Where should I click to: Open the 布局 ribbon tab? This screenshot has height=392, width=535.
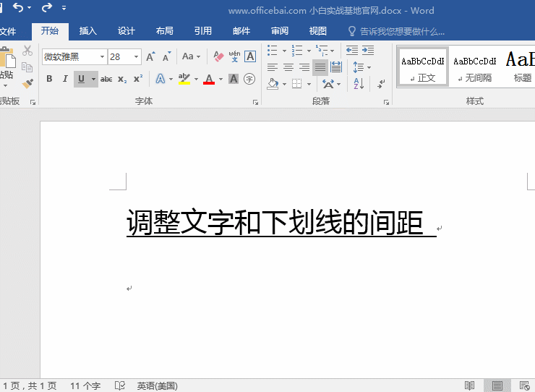coord(164,31)
